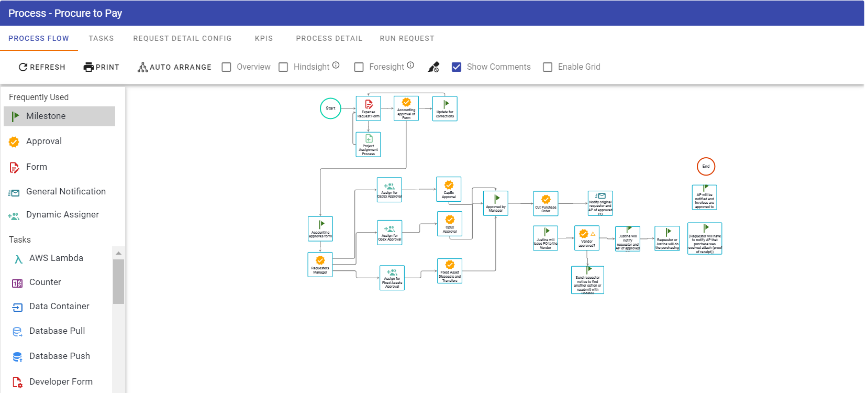Click the eraser/clear highlight icon in toolbar

click(x=433, y=67)
